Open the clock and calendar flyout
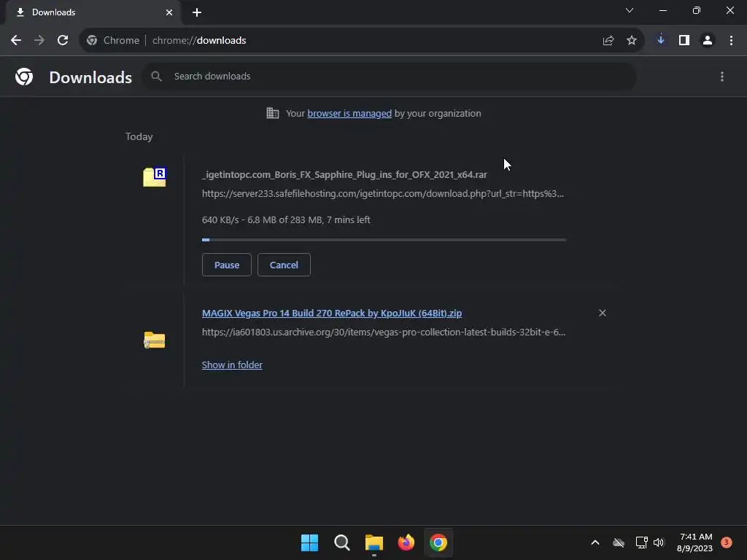The width and height of the screenshot is (747, 560). pos(694,542)
